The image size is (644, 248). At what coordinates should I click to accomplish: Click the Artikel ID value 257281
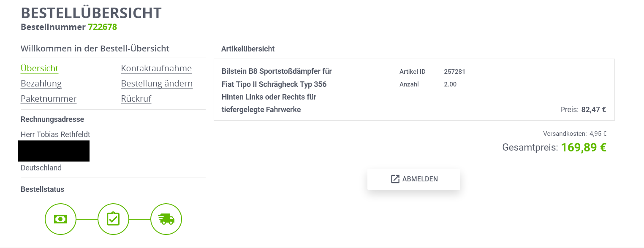coord(454,72)
